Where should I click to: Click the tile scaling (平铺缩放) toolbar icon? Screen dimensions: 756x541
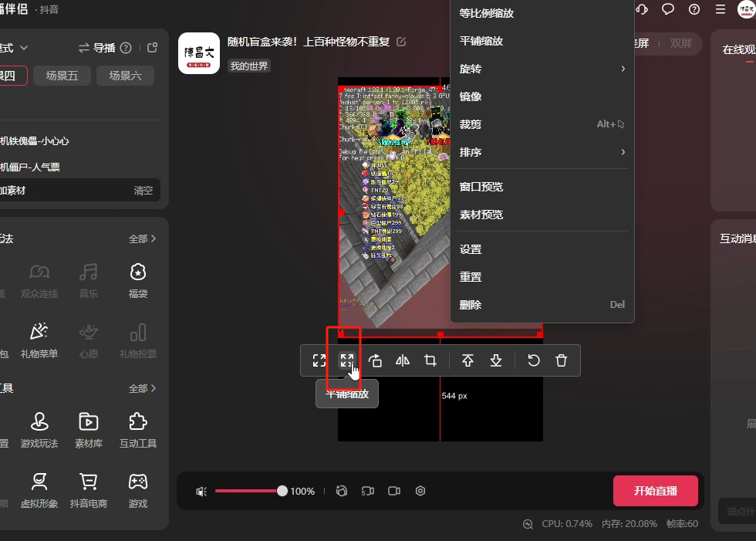347,360
